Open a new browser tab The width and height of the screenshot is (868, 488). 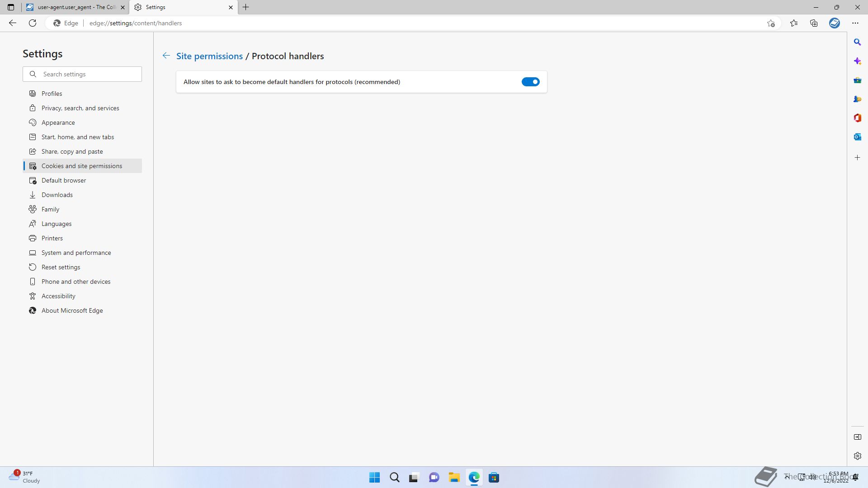[x=245, y=7]
